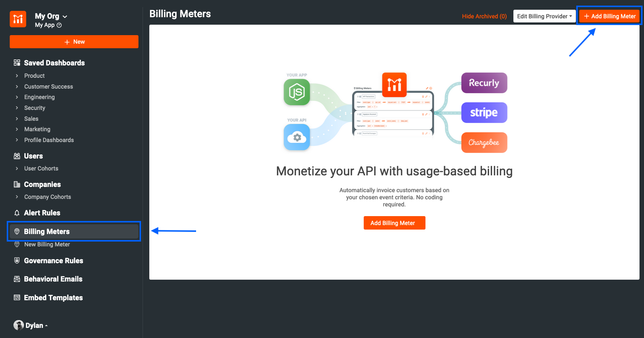Open the My App selector
This screenshot has width=644, height=338.
pos(48,25)
